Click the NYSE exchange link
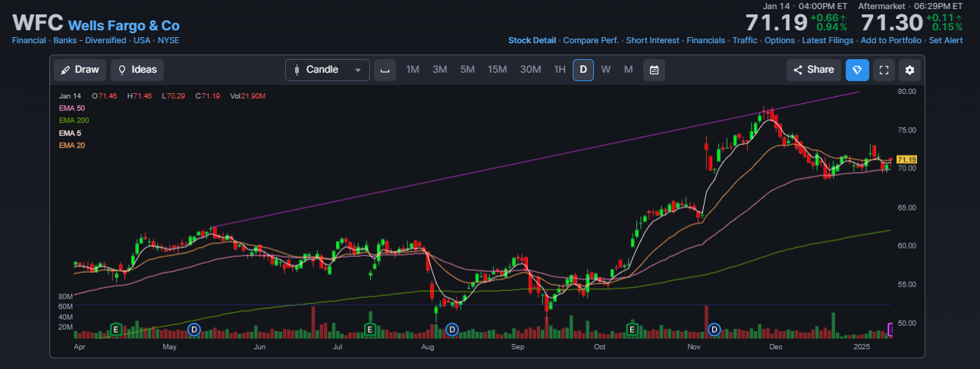This screenshot has height=369, width=980. (x=168, y=40)
